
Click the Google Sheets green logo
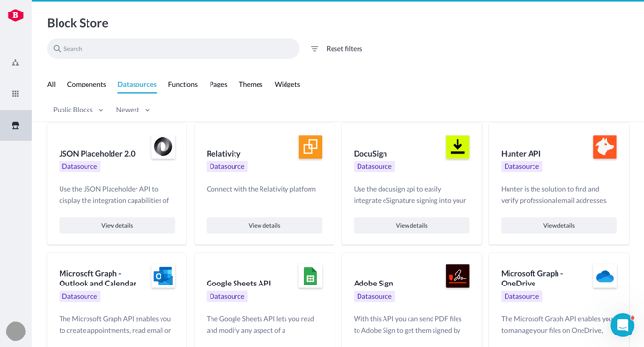tap(310, 277)
